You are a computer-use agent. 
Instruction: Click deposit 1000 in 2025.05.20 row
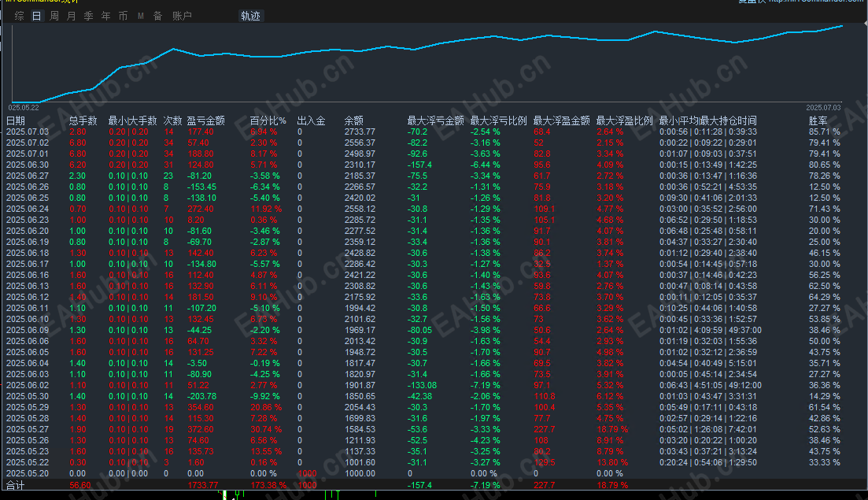point(307,473)
